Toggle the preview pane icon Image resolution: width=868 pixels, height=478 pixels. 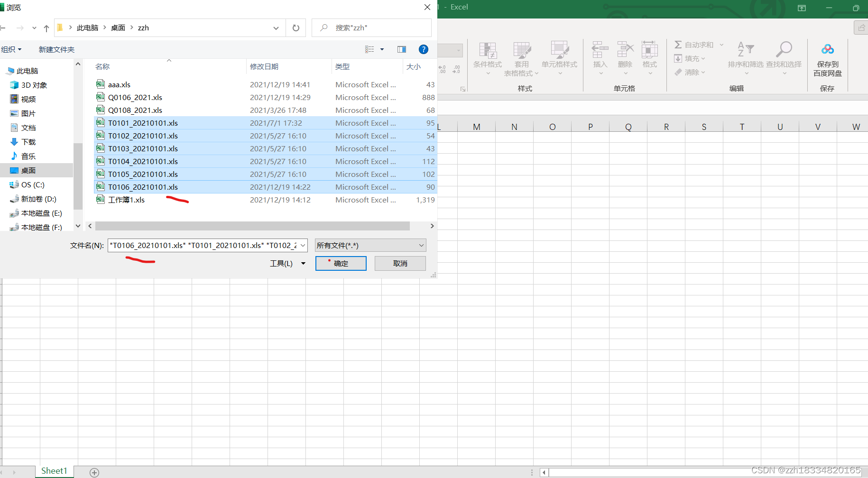402,49
